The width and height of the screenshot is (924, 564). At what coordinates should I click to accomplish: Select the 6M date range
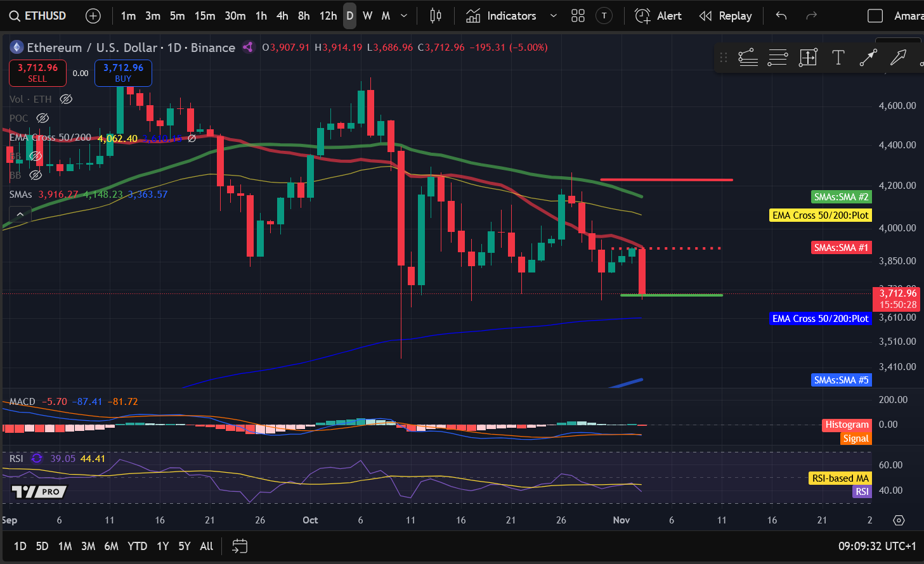pos(111,546)
